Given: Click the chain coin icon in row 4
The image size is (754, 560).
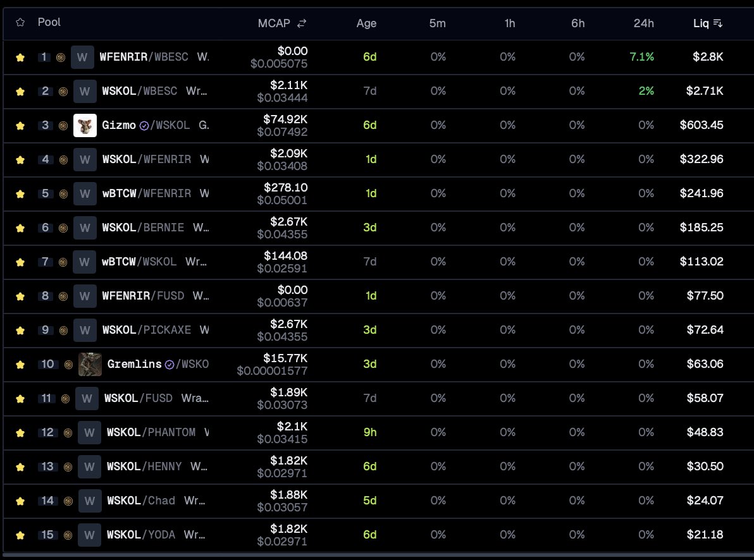Looking at the screenshot, I should pyautogui.click(x=63, y=159).
